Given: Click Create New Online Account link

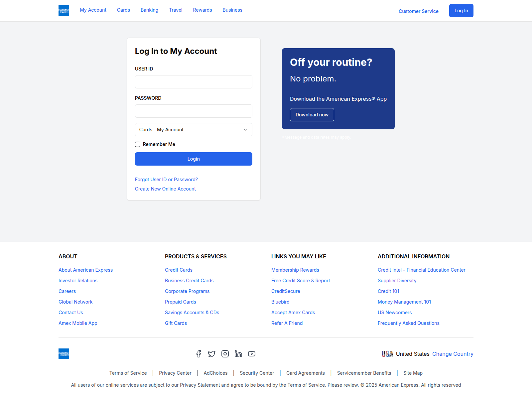Looking at the screenshot, I should 165,189.
